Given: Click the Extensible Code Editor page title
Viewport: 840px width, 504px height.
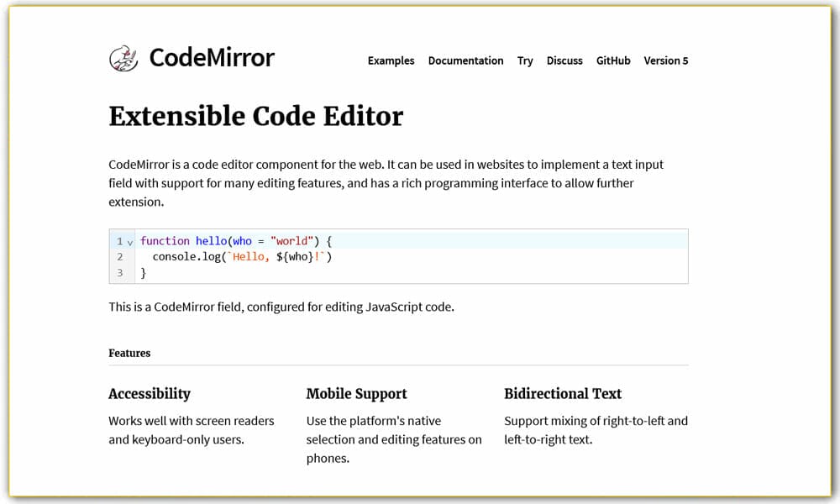Looking at the screenshot, I should point(255,116).
